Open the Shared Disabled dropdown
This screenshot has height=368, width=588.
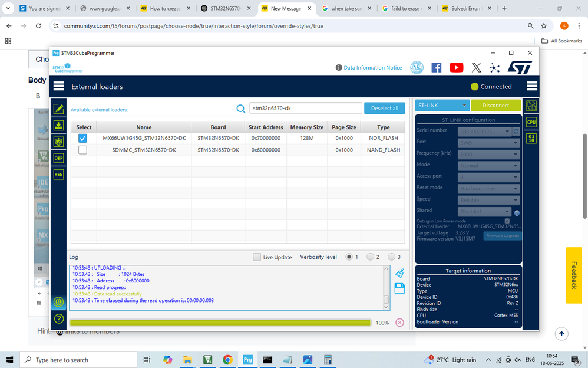tap(484, 211)
